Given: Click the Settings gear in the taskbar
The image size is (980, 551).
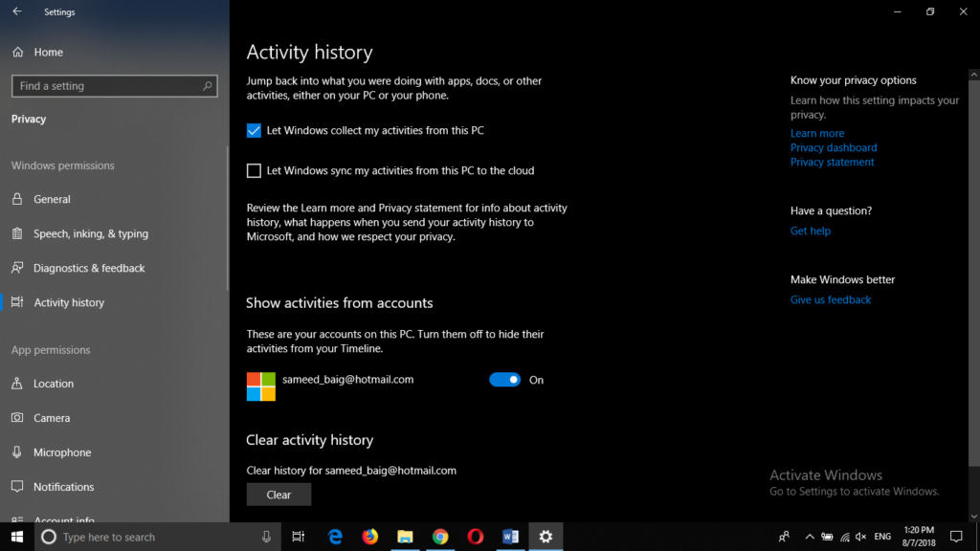Looking at the screenshot, I should pos(546,537).
